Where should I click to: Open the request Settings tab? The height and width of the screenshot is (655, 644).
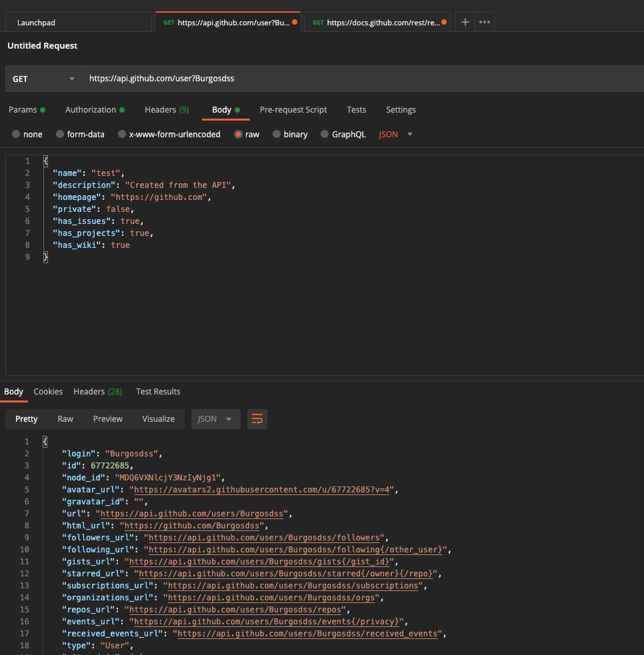tap(401, 110)
